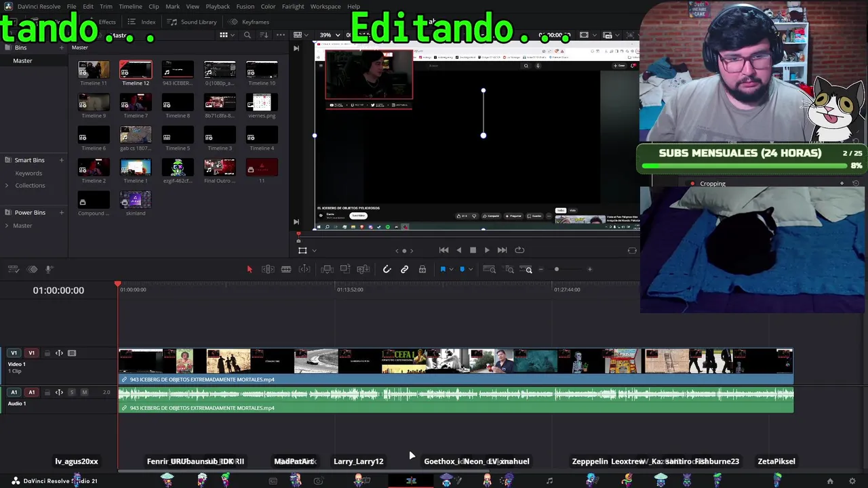Stop playback in the viewer

[x=473, y=250]
